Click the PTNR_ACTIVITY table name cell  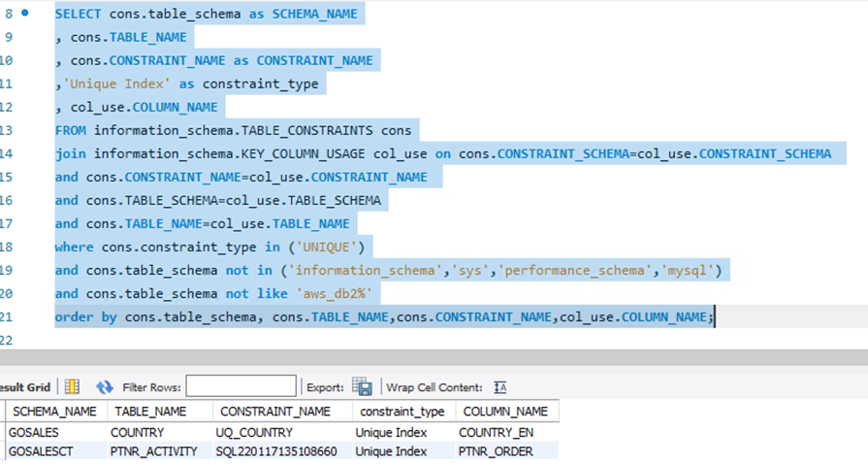154,451
